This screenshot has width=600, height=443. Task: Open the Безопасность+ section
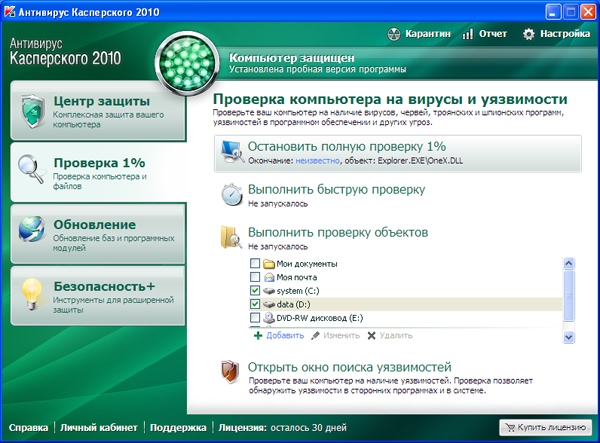[x=98, y=296]
